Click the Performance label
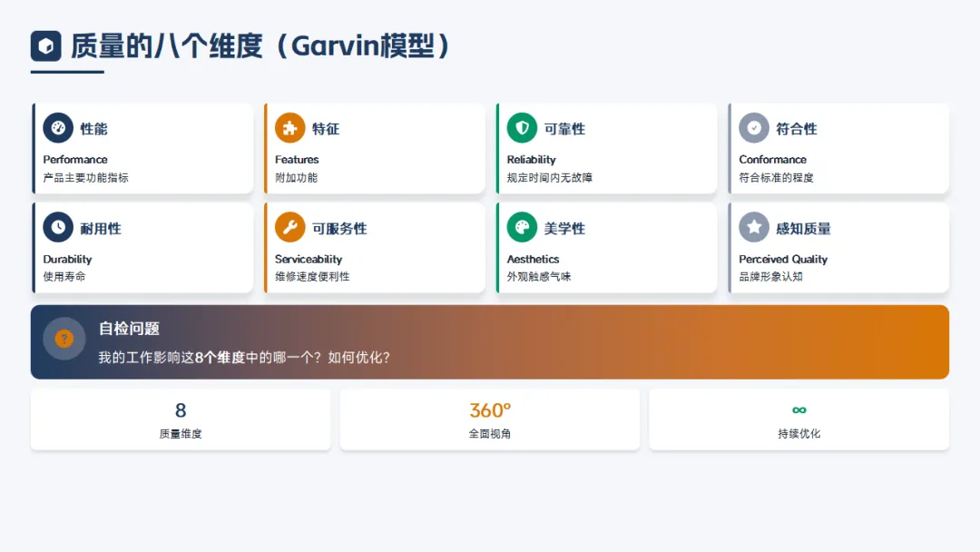 coord(75,160)
